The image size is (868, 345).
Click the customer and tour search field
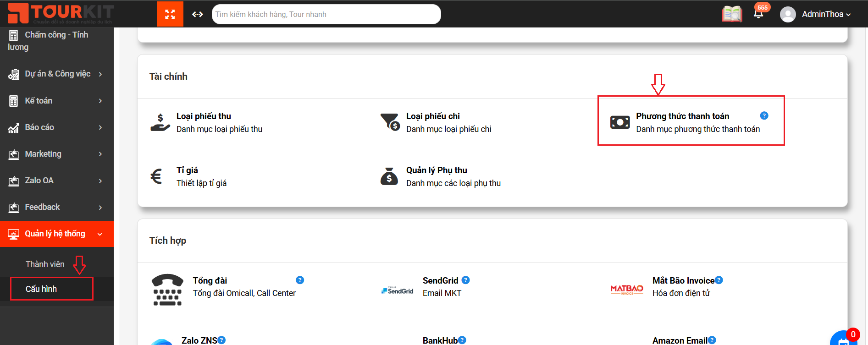click(326, 14)
